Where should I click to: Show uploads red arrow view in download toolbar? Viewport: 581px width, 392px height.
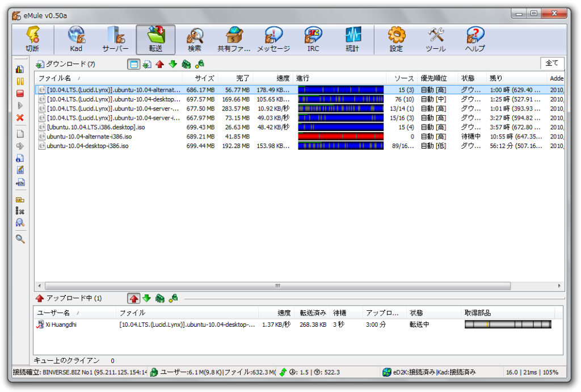coord(159,65)
